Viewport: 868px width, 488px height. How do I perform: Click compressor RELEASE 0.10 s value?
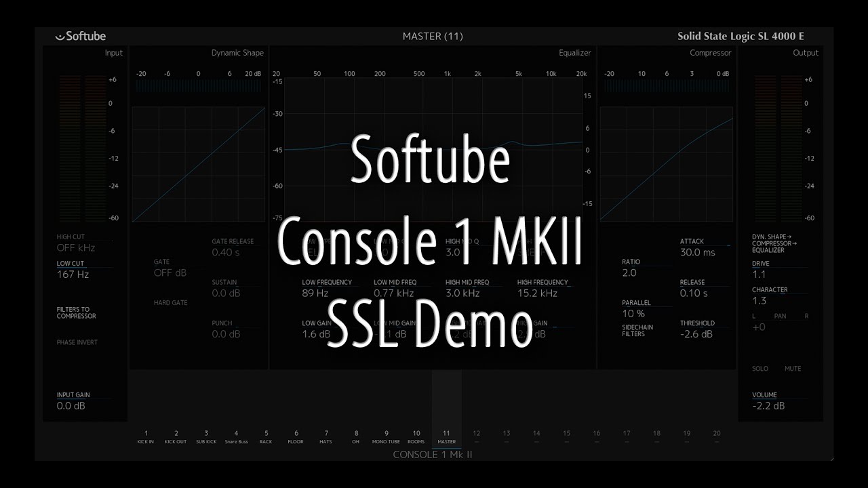694,293
